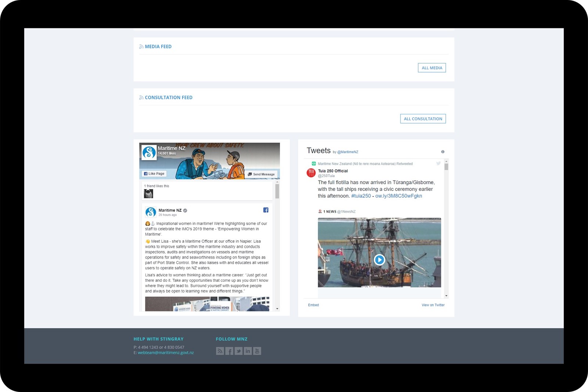
Task: Click the Maritime NZ post avatar icon
Action: point(151,212)
